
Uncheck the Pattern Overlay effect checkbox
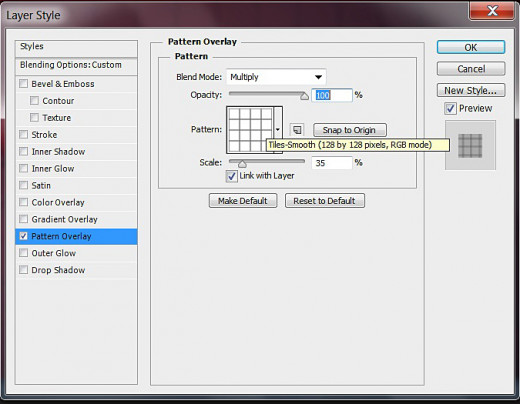pos(23,236)
